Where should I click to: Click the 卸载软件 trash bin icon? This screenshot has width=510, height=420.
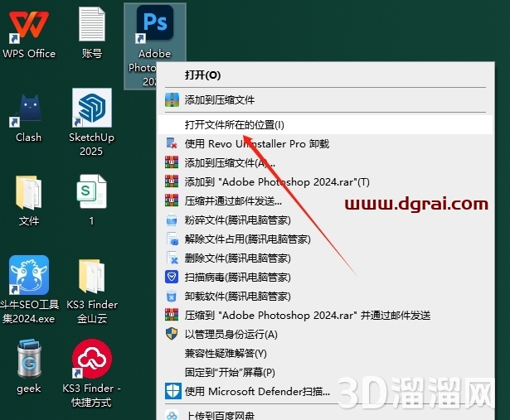click(172, 296)
